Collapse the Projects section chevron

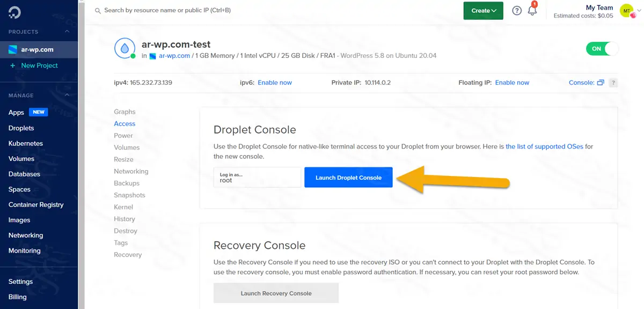tap(67, 32)
